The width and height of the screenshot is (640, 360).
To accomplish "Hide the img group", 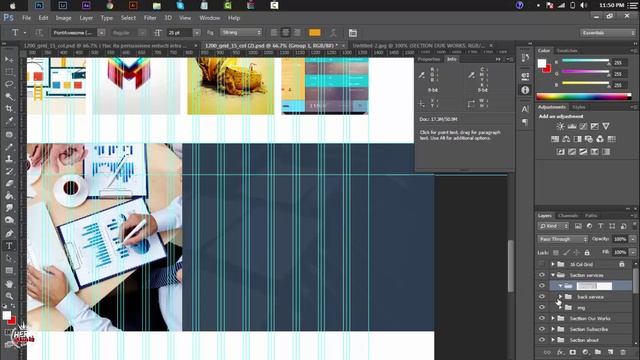I will 542,307.
